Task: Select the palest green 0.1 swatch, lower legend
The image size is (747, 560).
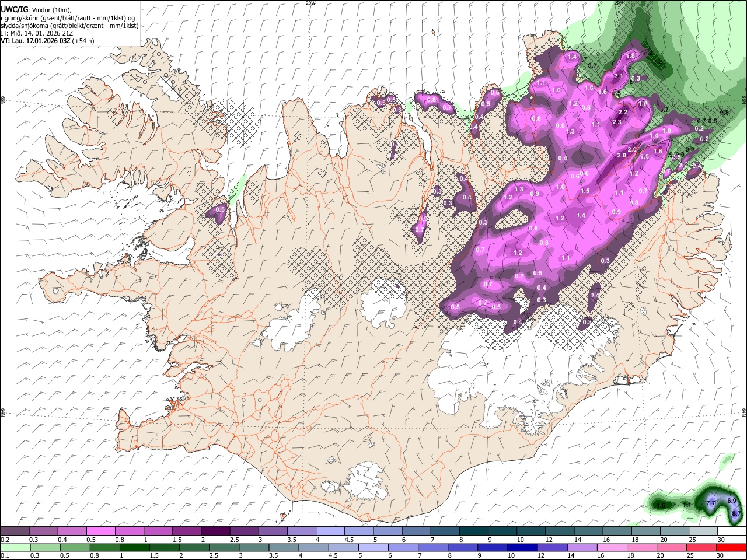Action: [x=15, y=548]
